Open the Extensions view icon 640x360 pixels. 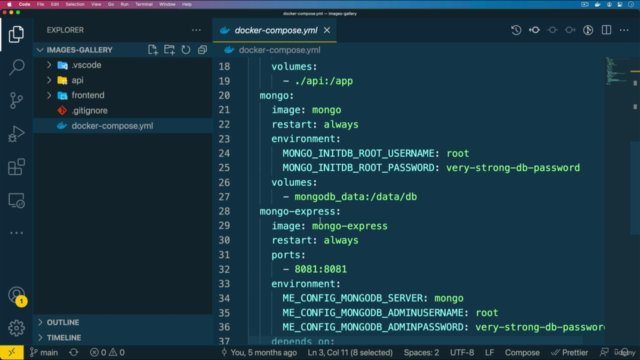pyautogui.click(x=16, y=167)
